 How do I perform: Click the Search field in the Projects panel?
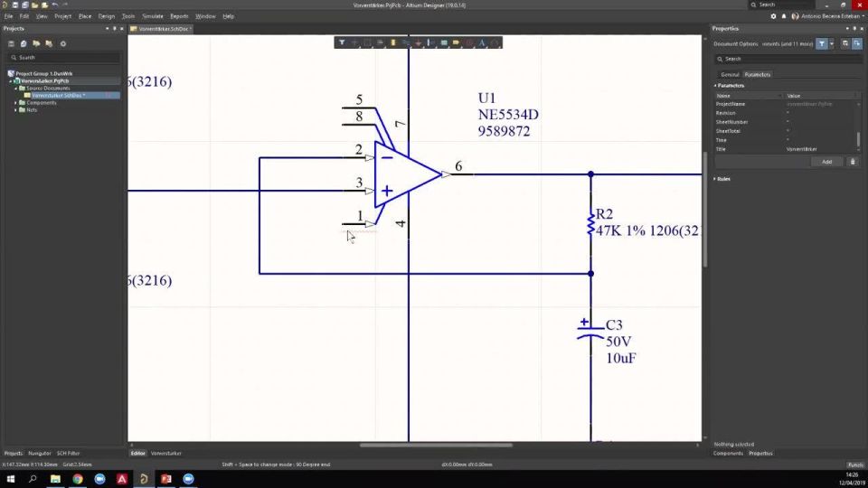pyautogui.click(x=63, y=58)
